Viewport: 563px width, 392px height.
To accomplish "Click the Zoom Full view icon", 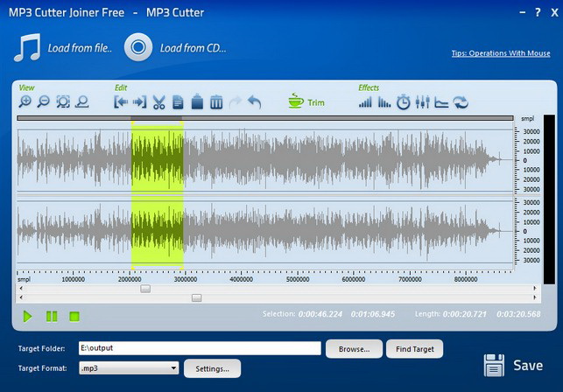I will pyautogui.click(x=82, y=102).
